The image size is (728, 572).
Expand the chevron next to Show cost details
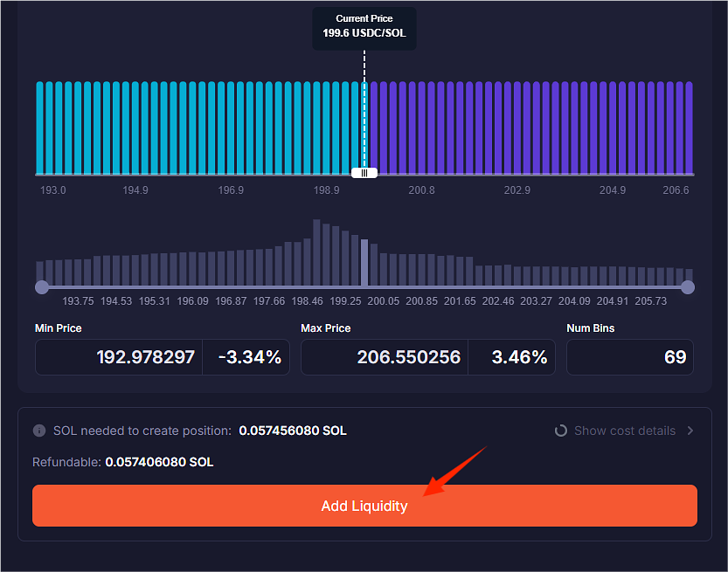point(690,431)
